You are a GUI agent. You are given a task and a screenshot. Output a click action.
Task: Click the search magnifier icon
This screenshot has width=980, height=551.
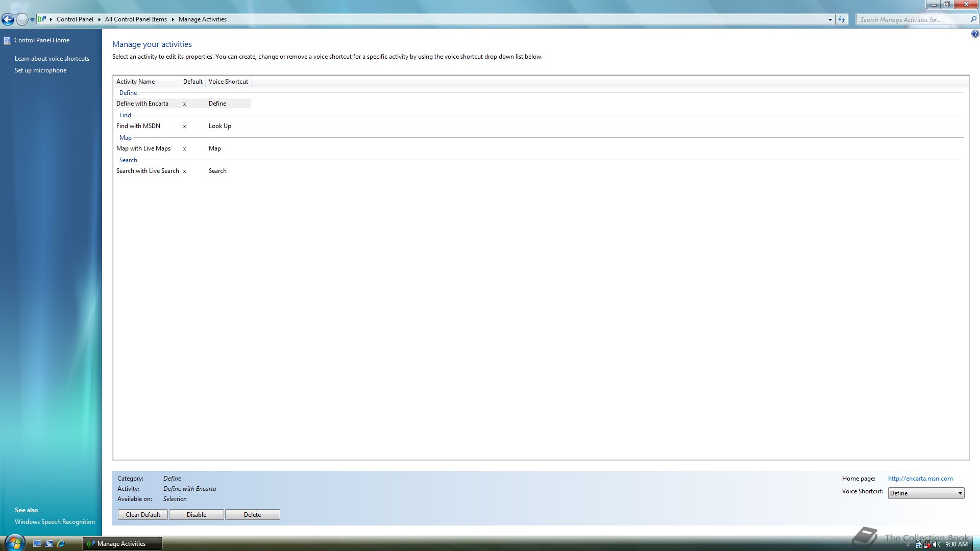973,19
